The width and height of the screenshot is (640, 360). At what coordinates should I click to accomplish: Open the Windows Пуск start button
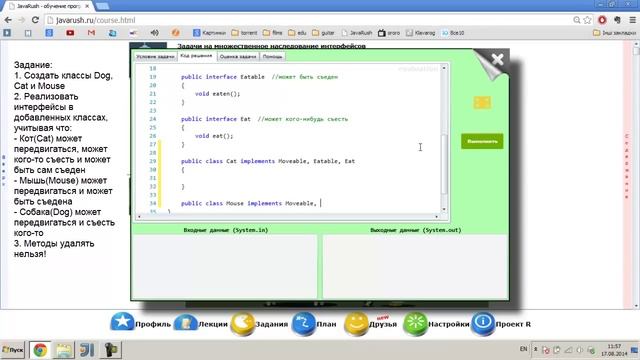pyautogui.click(x=13, y=350)
